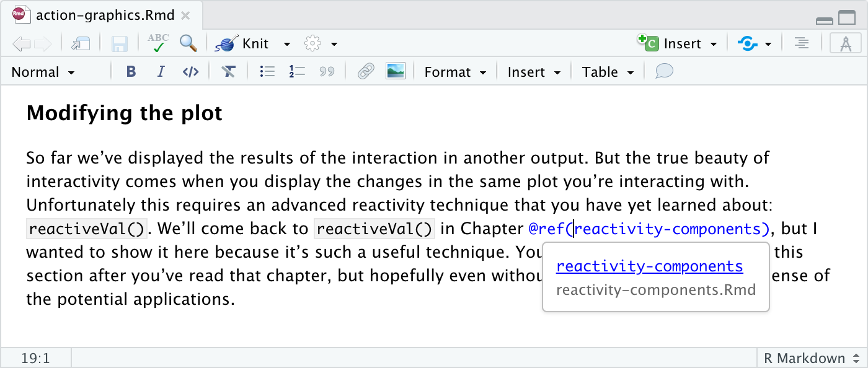868x368 pixels.
Task: Toggle visual markdown editor mode
Action: [844, 43]
